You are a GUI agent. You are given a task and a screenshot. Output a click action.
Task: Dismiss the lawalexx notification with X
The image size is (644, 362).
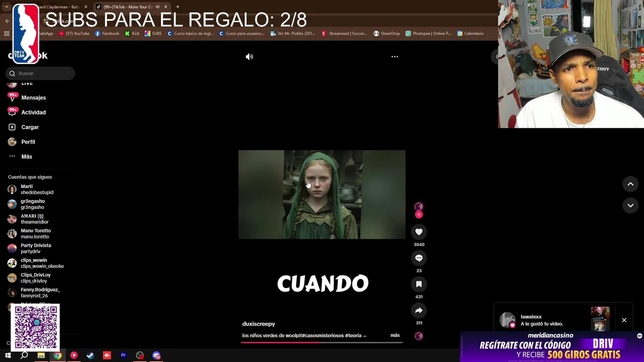(624, 320)
